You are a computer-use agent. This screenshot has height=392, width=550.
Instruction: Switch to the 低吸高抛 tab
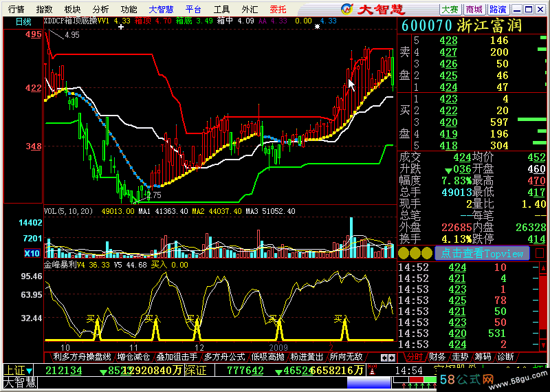(x=267, y=357)
